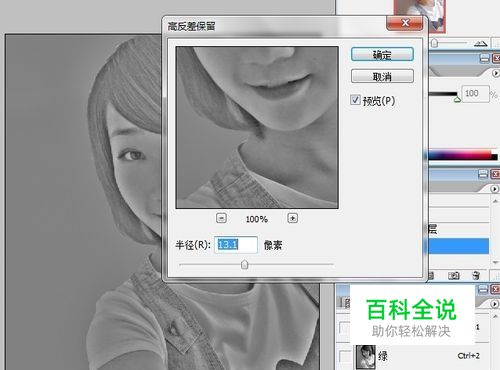Open the Channels panel flyout menu arrow

[495, 304]
